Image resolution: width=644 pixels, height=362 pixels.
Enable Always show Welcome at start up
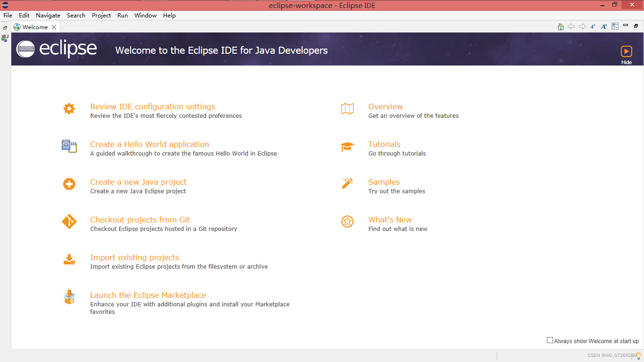tap(550, 340)
